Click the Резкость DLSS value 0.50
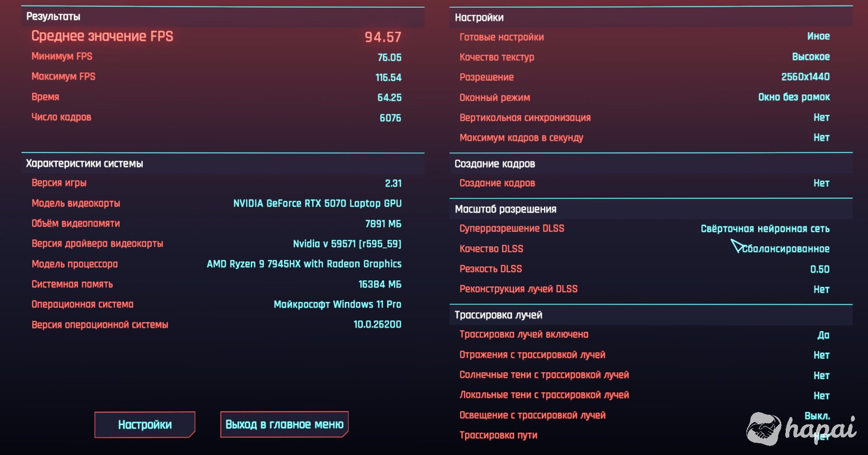868x455 pixels. (820, 269)
